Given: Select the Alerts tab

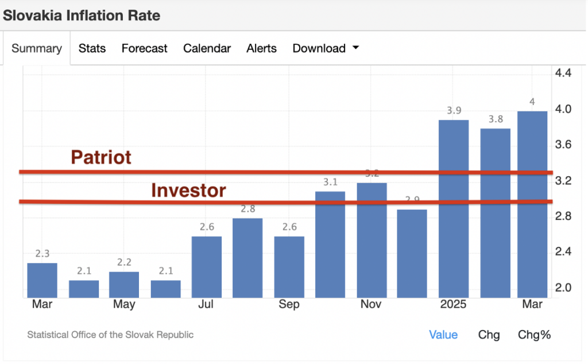Looking at the screenshot, I should [261, 49].
